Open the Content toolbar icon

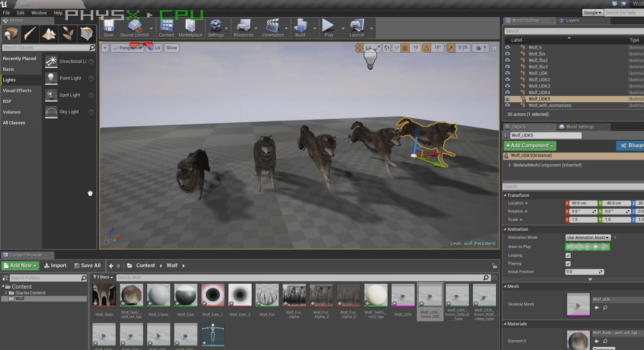(166, 28)
